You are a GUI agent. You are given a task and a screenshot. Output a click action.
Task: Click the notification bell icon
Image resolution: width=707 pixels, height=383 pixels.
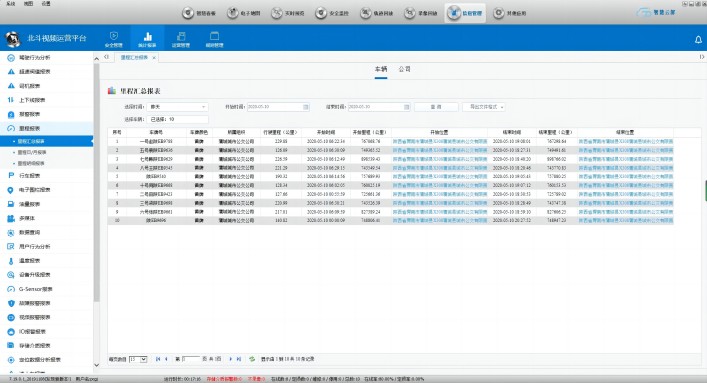pyautogui.click(x=698, y=40)
